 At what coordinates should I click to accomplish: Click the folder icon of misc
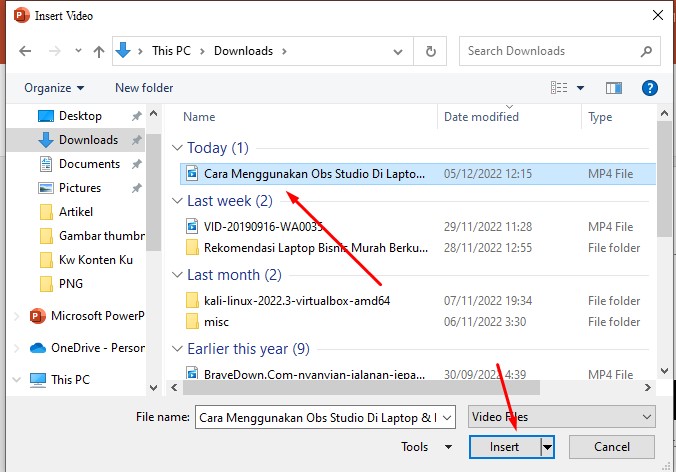pos(192,322)
